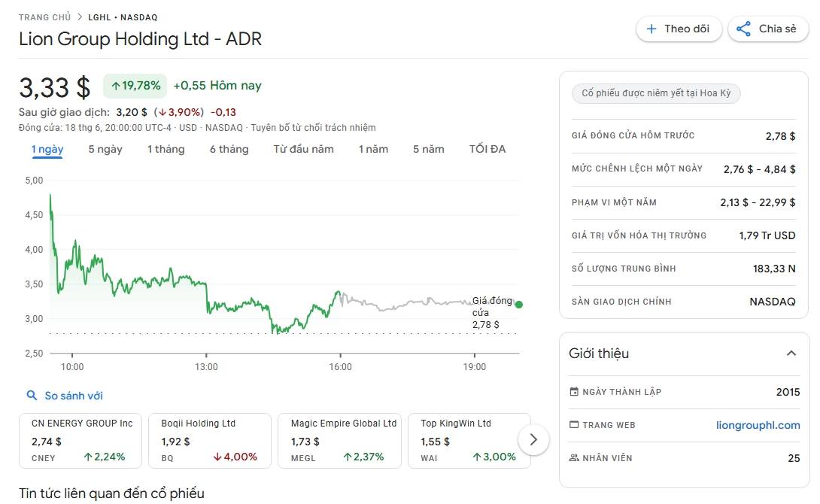
Task: Click the Chia sẻ share button
Action: (767, 29)
